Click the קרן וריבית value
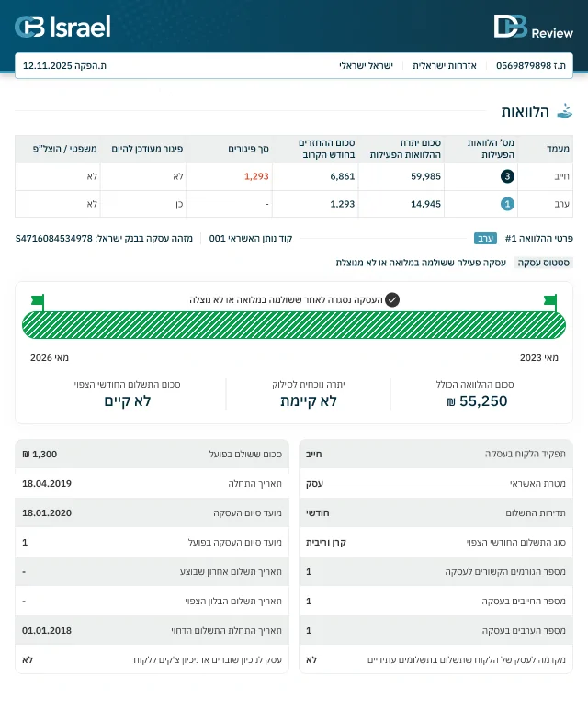 pos(325,542)
